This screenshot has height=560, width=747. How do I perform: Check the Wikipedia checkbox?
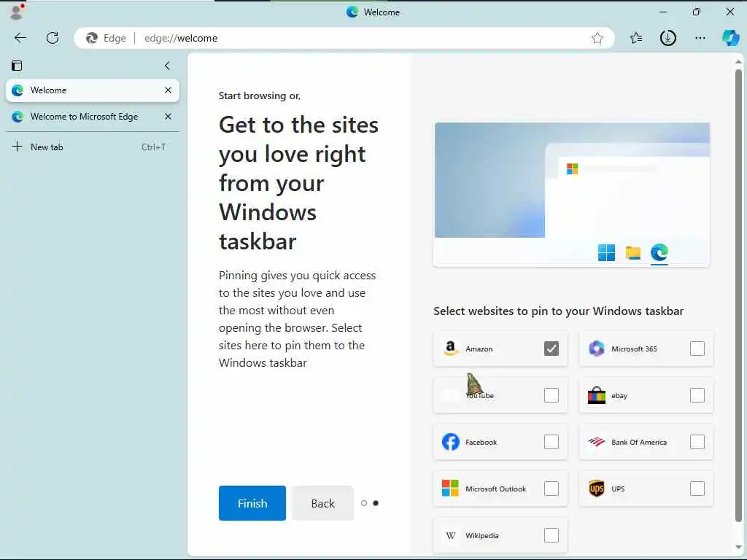click(551, 535)
